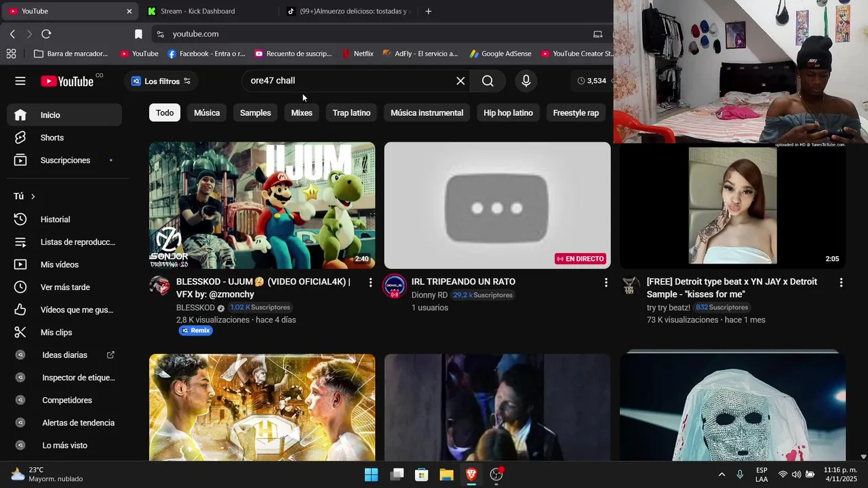
Task: Open Competidores in the sidebar
Action: coord(64,400)
